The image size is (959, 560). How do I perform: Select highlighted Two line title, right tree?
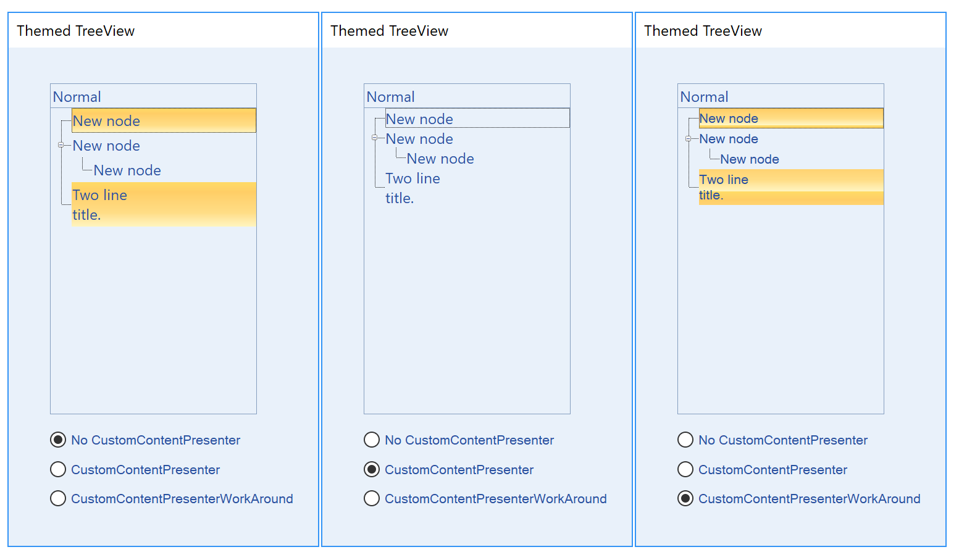(791, 187)
